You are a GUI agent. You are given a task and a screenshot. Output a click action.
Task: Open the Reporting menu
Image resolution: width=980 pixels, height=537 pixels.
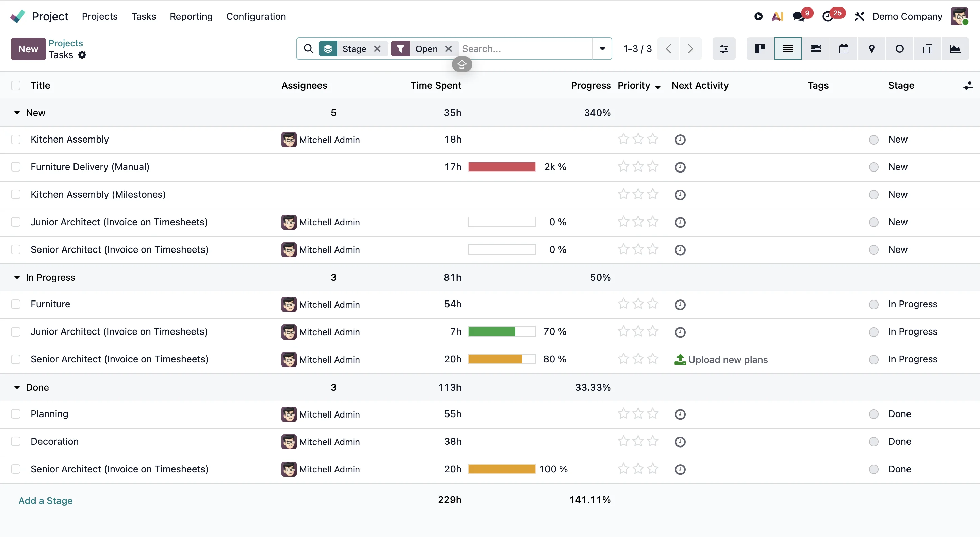click(191, 16)
